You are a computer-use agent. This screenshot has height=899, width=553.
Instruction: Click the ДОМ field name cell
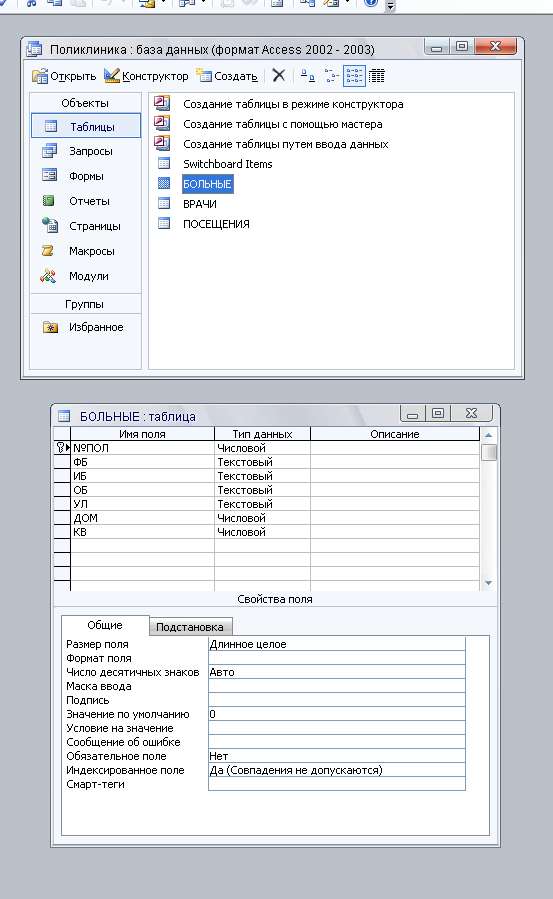coord(142,518)
